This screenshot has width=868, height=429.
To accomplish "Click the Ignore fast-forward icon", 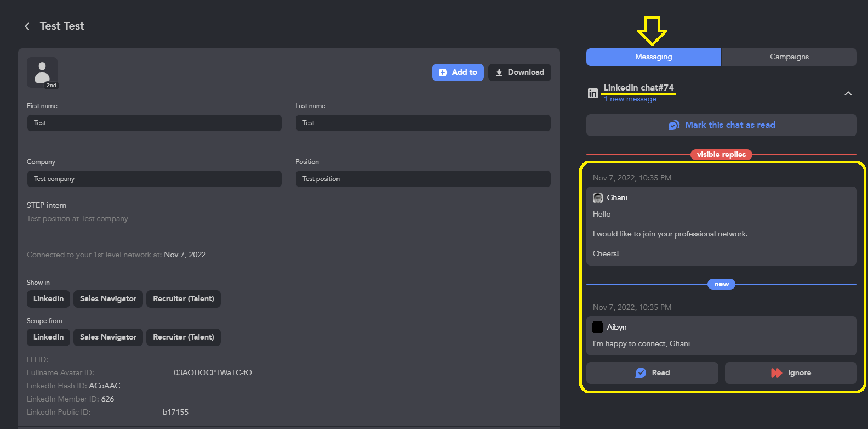I will (776, 373).
